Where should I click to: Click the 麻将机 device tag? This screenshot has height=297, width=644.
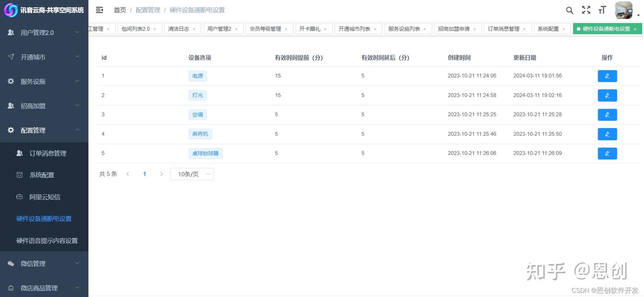point(200,134)
